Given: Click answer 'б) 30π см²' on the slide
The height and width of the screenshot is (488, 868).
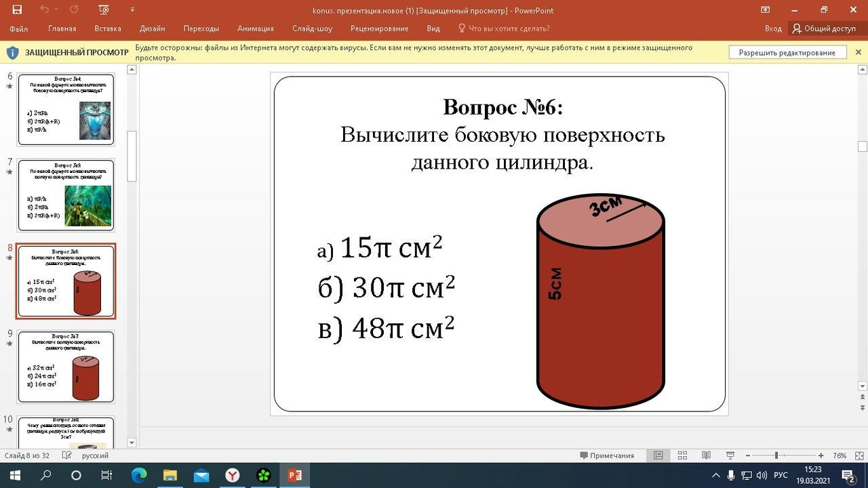Looking at the screenshot, I should tap(387, 287).
